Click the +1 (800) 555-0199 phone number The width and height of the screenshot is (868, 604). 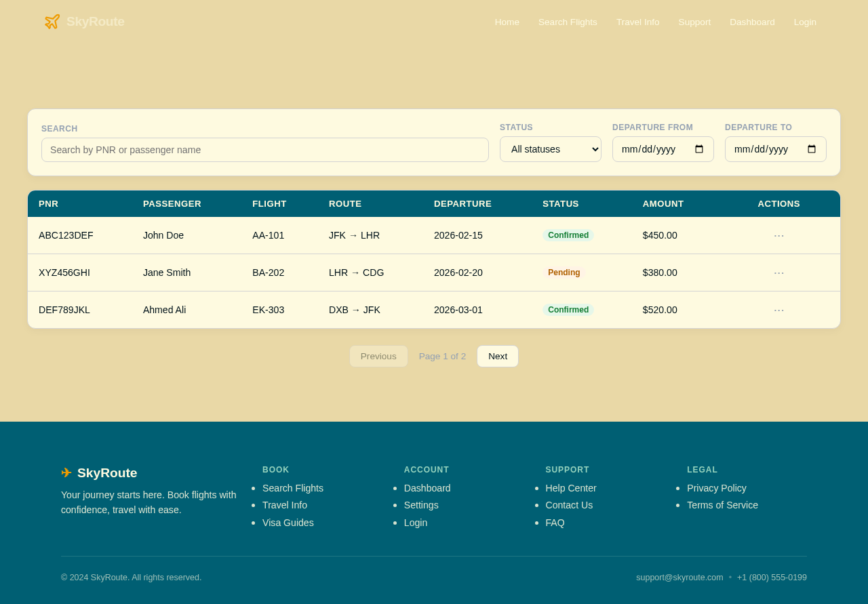click(x=772, y=578)
